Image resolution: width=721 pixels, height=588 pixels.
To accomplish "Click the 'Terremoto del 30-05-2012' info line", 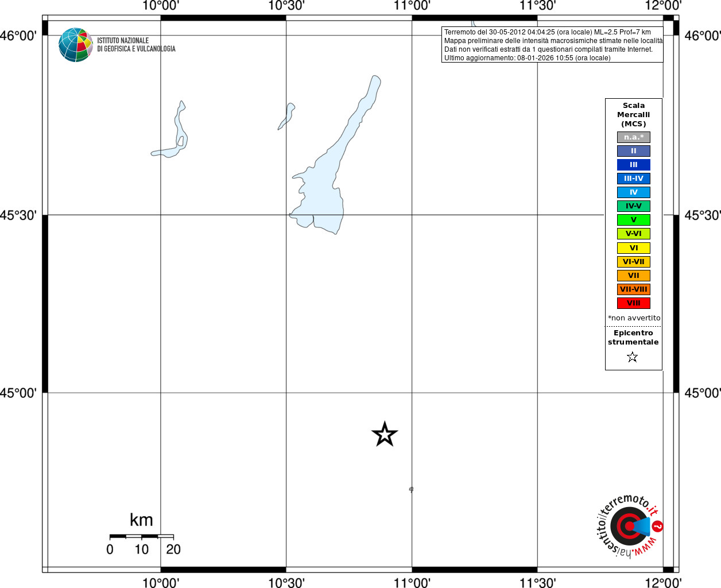I will (x=548, y=32).
